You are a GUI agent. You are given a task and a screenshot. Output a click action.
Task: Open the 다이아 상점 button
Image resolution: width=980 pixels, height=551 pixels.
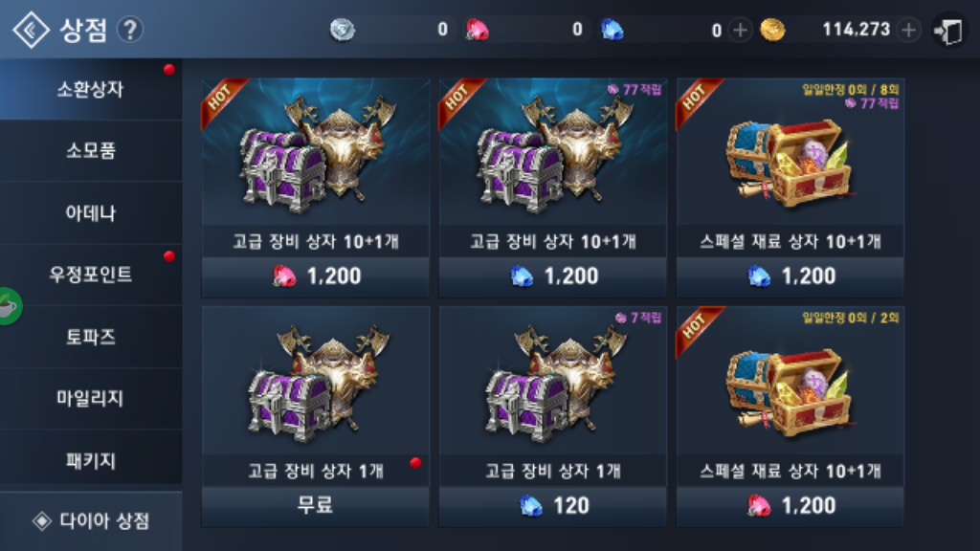91,520
